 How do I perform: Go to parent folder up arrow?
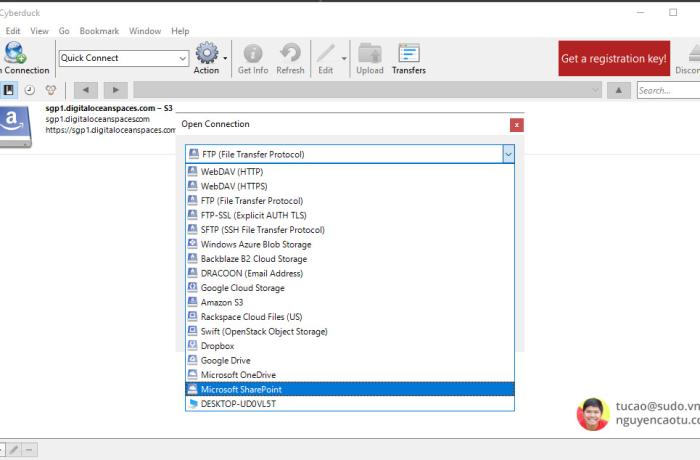tap(619, 90)
